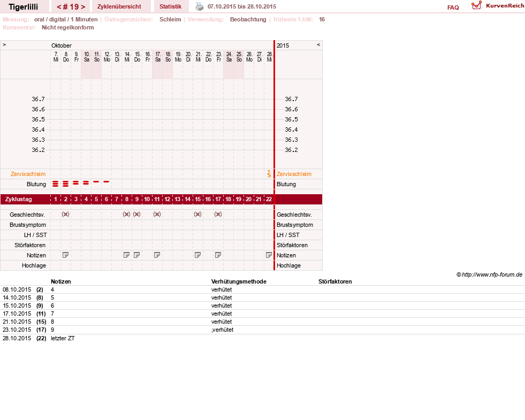Screen dimensions: 525x420
Task: Click the note row dated 17.10.2015
Action: click(x=262, y=314)
